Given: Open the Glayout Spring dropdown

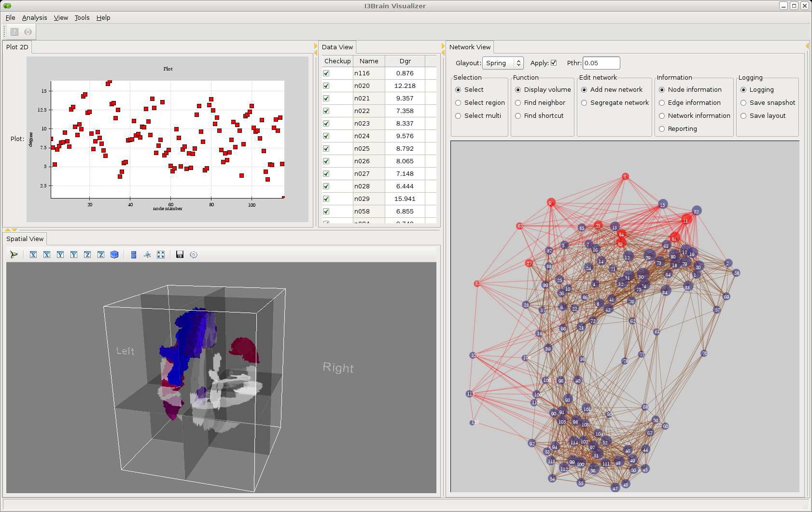Looking at the screenshot, I should (x=503, y=63).
